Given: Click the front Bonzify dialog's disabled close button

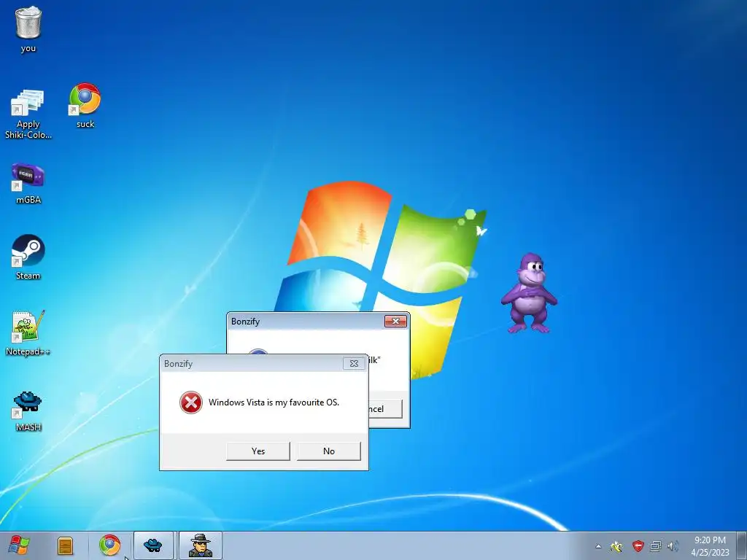Looking at the screenshot, I should coord(354,363).
